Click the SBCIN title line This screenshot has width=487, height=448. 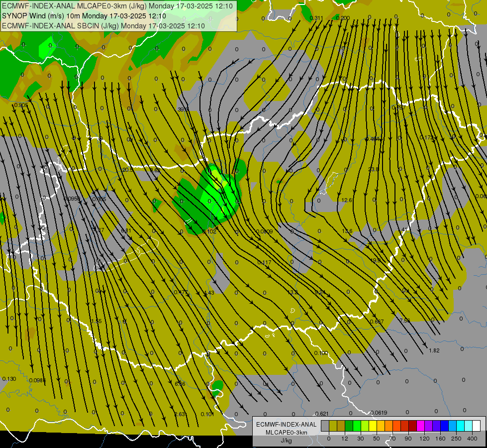[x=103, y=26]
